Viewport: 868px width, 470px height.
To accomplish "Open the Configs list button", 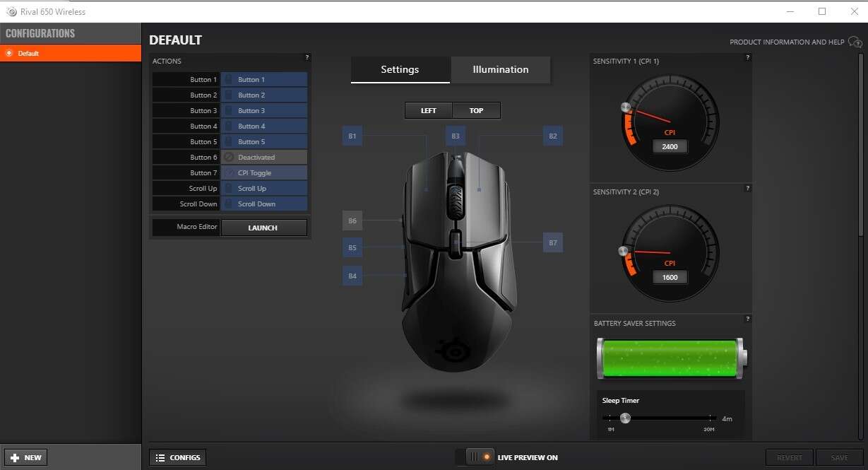I will (x=178, y=457).
